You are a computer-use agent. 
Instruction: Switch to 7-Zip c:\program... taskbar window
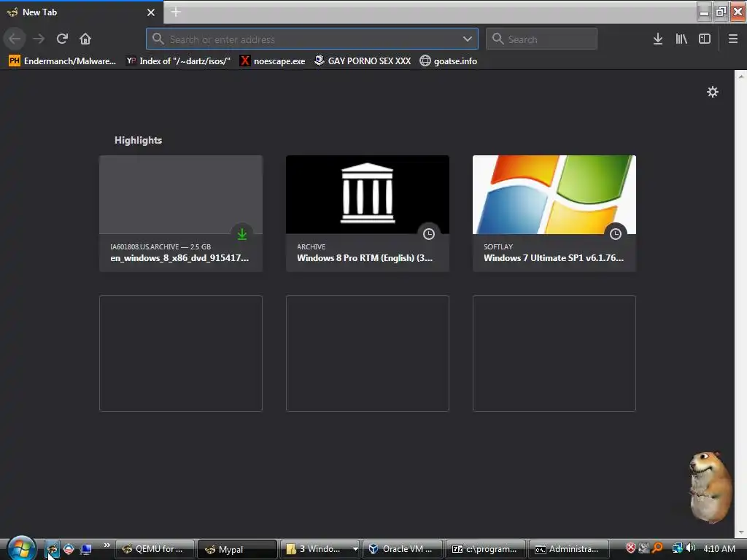pos(485,549)
